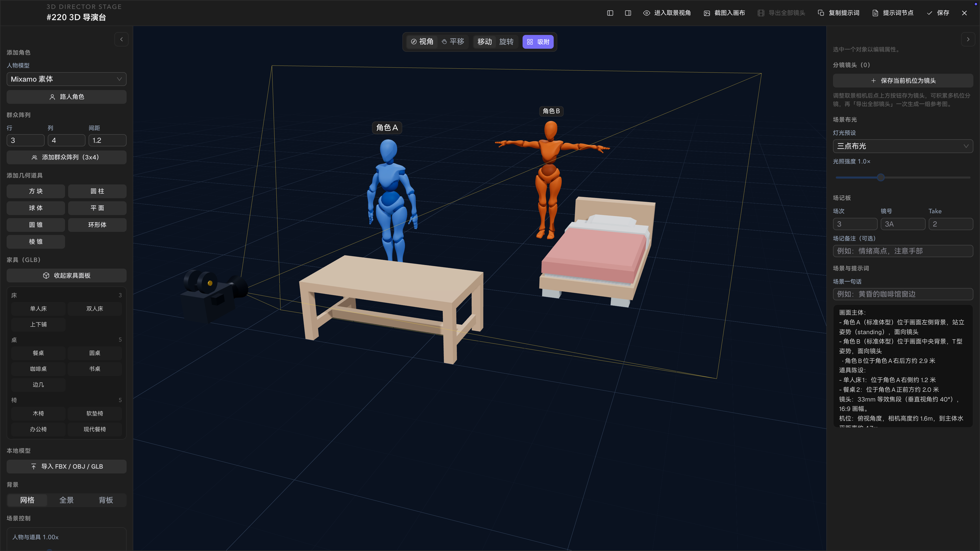Toggle the right sidebar panel icon
Screen dimensions: 980x551
point(628,13)
